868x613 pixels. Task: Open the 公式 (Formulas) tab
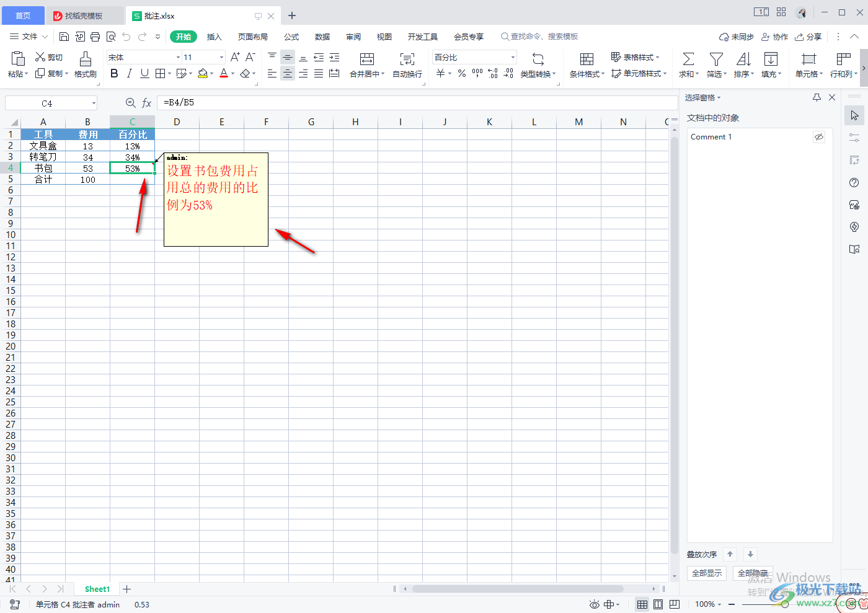[291, 37]
